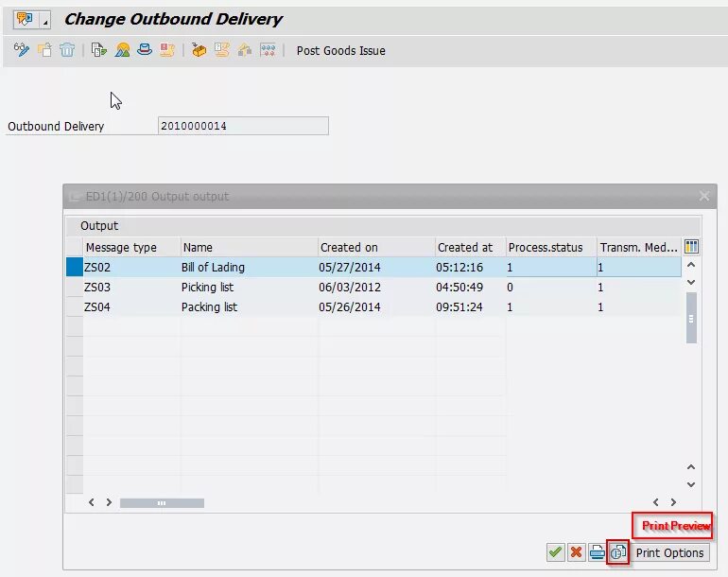Select the row marker for ZS02
Screen dimensions: 728x577
(75, 267)
